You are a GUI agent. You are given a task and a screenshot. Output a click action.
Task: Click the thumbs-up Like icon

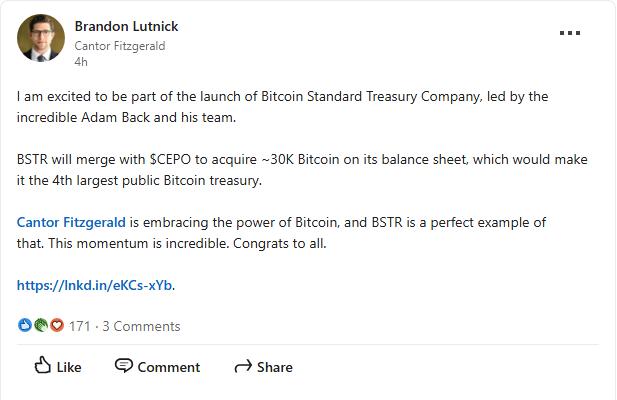coord(43,366)
